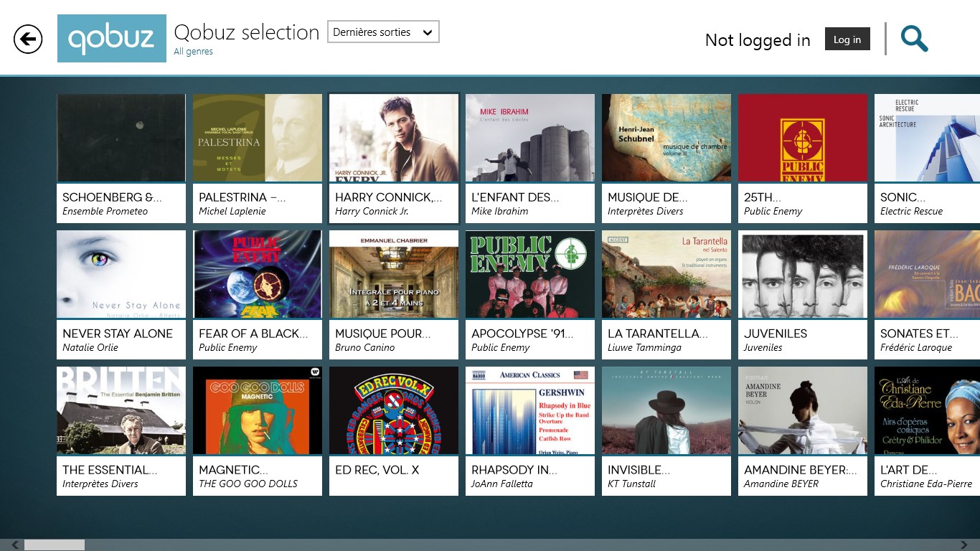
Task: Click artist name JoAnn Falletta
Action: [x=502, y=484]
